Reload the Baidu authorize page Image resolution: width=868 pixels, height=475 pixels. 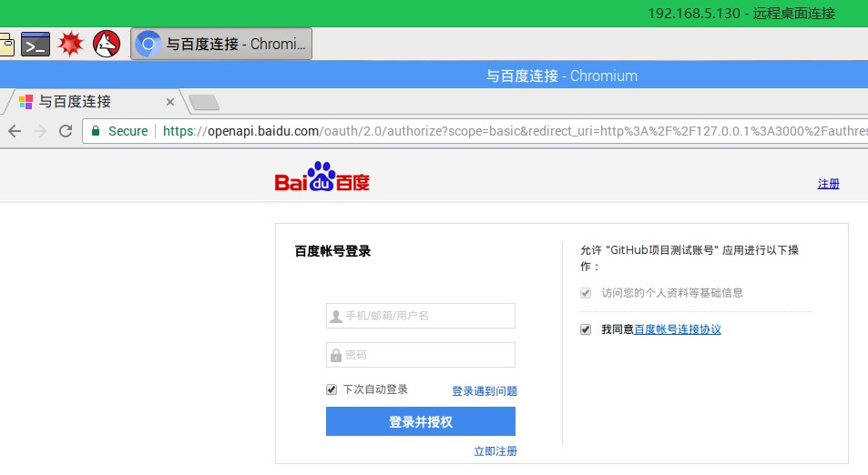point(66,131)
